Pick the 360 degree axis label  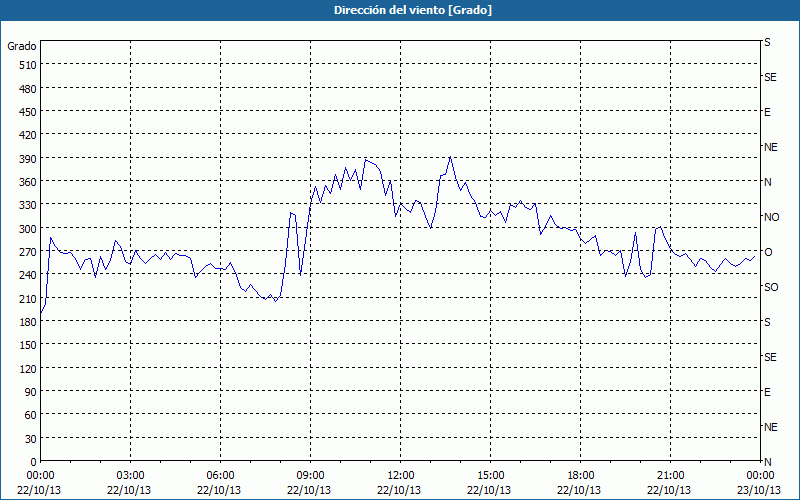(x=28, y=182)
